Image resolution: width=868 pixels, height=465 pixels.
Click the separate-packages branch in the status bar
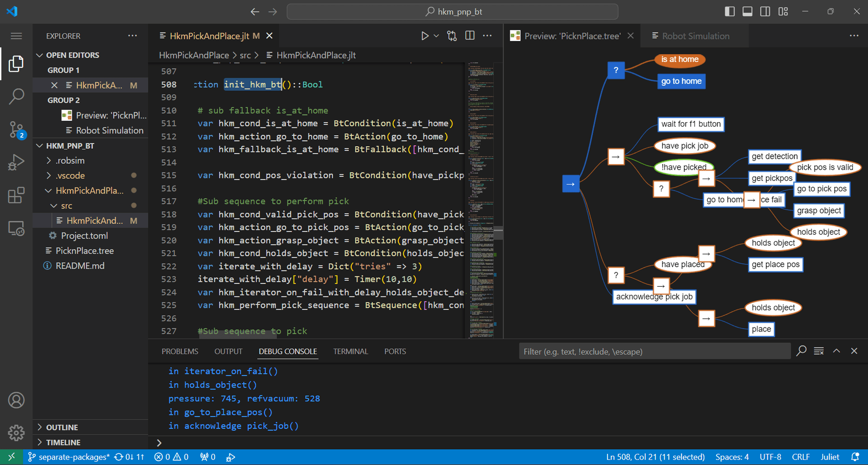[x=74, y=457]
